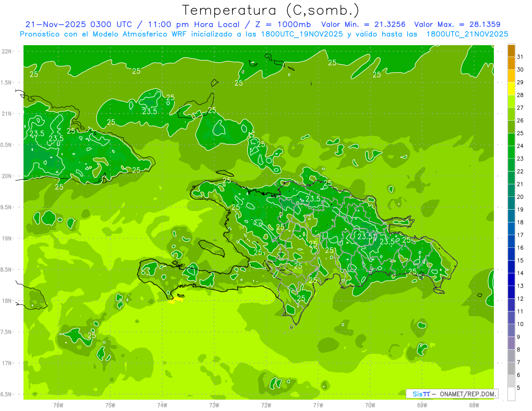532x411 pixels.
Task: Click the "18N" latitude axis label
Action: (x=7, y=301)
